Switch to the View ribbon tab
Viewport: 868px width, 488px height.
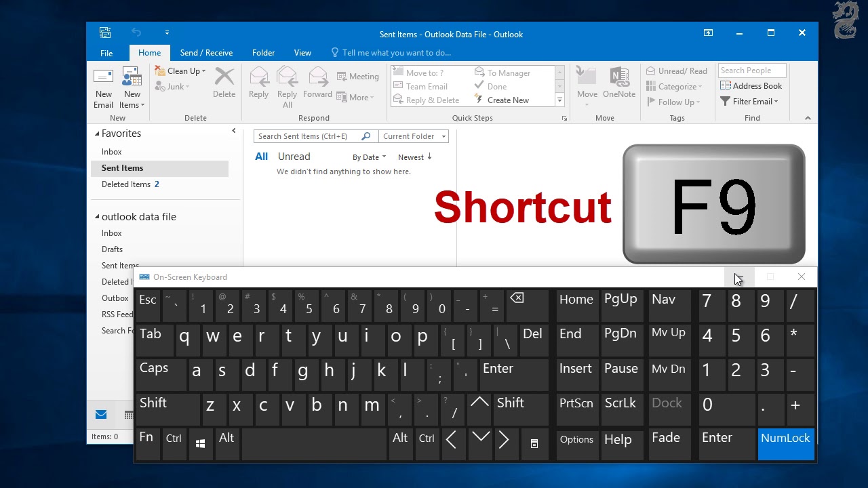pos(302,53)
